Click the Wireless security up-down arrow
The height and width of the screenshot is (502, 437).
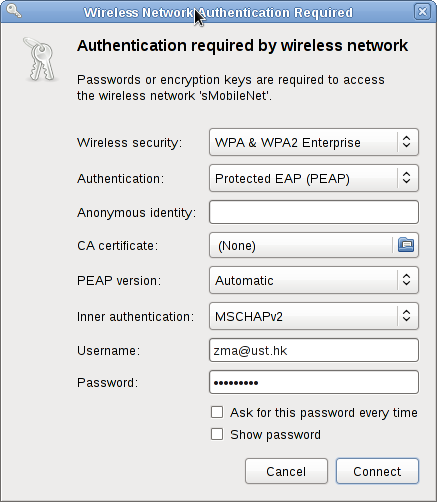(406, 142)
